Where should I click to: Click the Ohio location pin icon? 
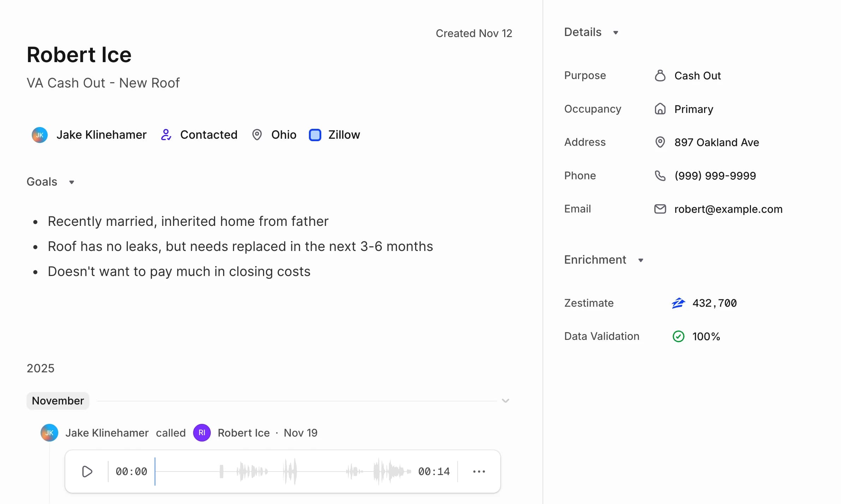point(257,134)
